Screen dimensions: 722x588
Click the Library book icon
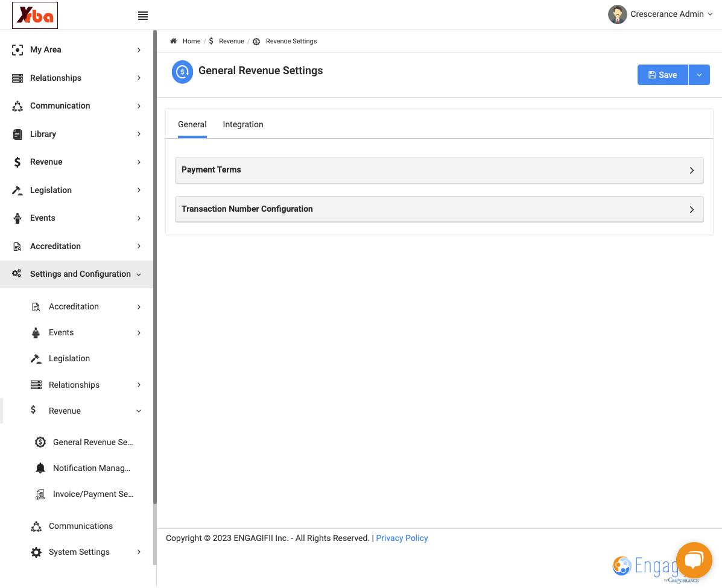pos(17,134)
